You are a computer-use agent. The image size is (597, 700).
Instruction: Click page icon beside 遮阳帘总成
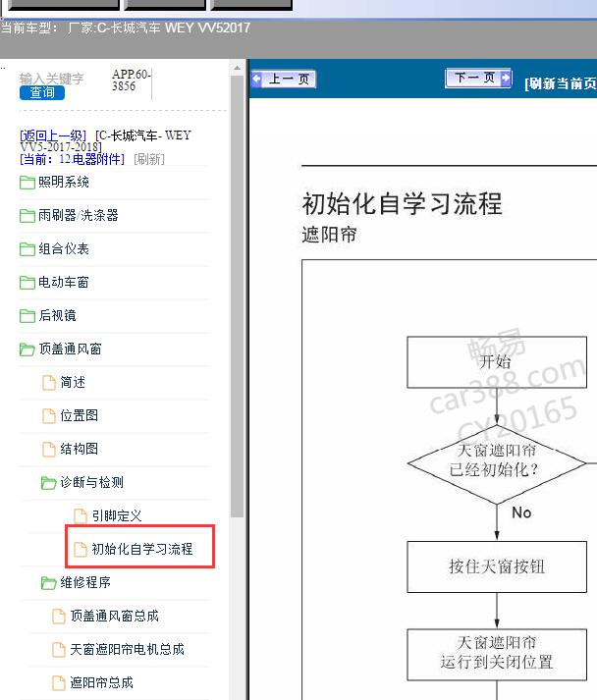pyautogui.click(x=59, y=683)
